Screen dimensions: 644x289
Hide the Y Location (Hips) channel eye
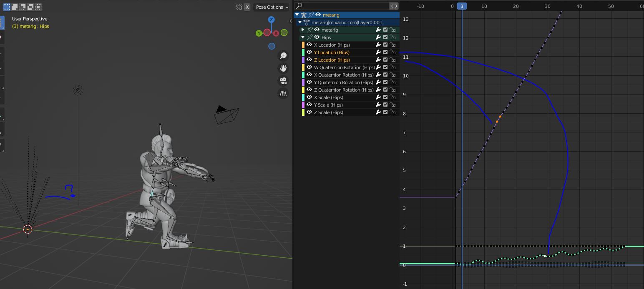tap(309, 52)
